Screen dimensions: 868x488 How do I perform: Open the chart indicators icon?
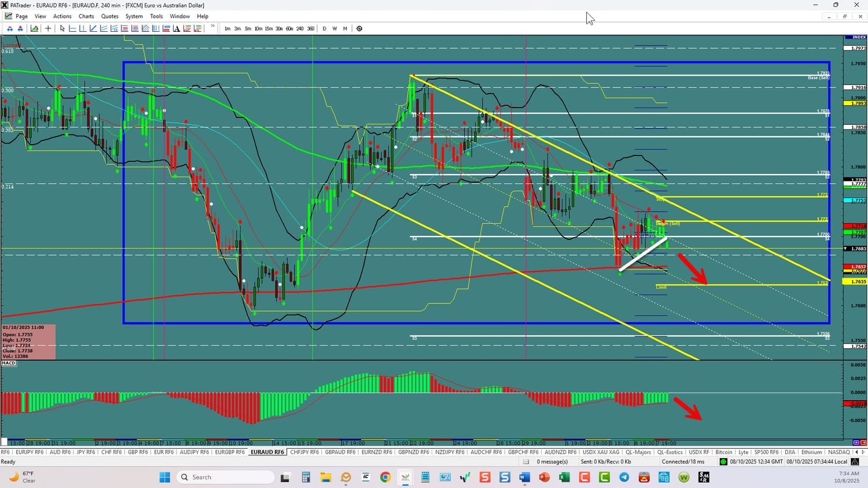coord(35,28)
